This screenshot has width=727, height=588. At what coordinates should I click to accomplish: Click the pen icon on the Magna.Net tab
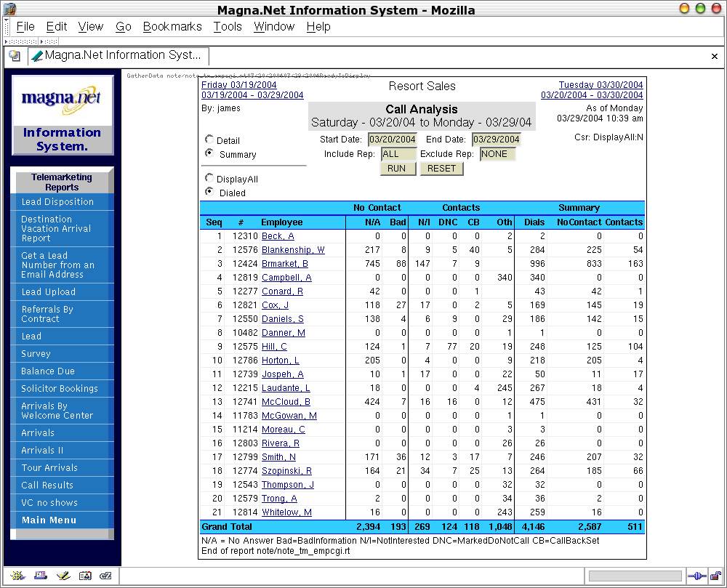(x=37, y=56)
